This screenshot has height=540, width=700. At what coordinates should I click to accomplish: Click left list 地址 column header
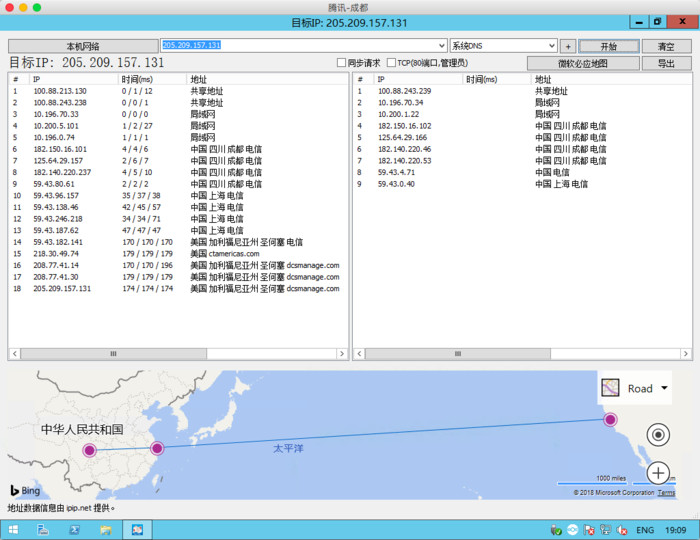tap(267, 79)
